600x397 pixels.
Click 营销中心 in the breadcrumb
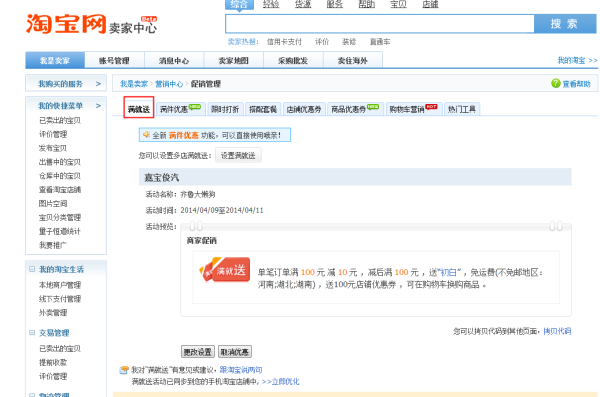tap(169, 84)
